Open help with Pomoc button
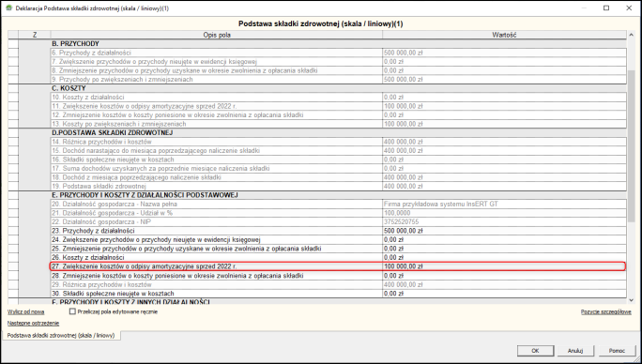The width and height of the screenshot is (642, 364). (617, 351)
